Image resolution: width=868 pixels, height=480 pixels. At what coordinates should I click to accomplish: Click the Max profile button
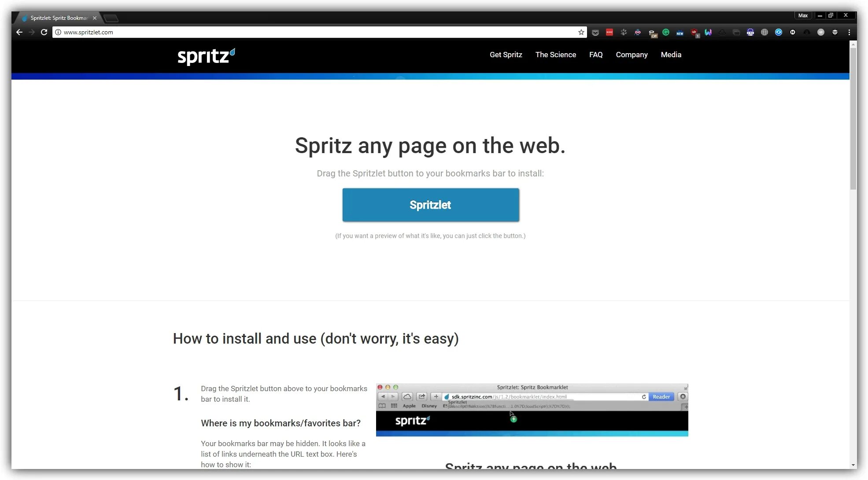(803, 15)
